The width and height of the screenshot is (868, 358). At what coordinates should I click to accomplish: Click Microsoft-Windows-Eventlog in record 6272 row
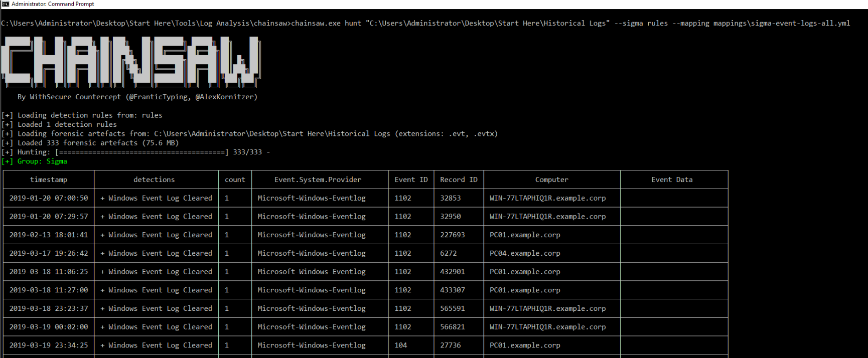click(x=312, y=253)
